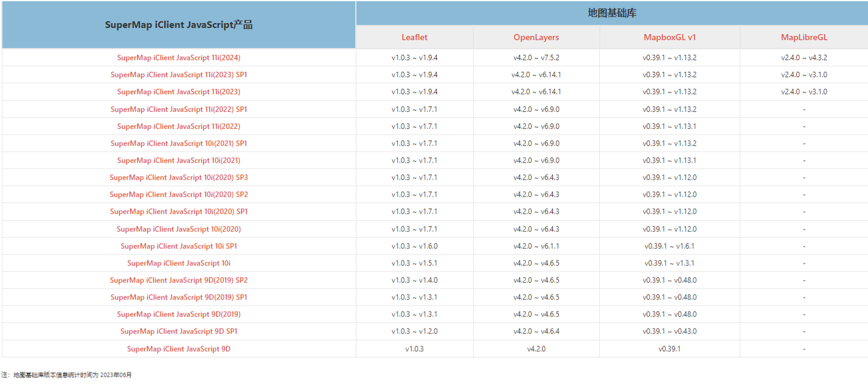Open SuperMap iClient JavaScript 10i(2021) link
868x384 pixels.
click(179, 161)
